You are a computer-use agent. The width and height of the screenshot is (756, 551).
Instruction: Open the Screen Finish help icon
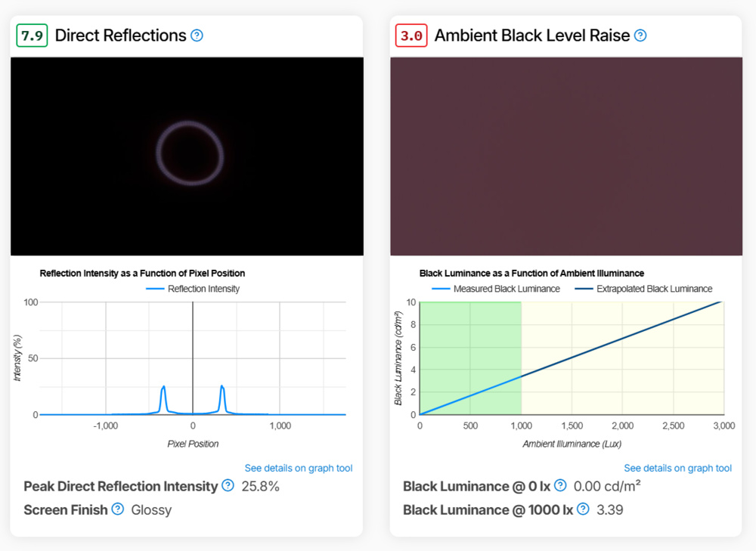(118, 509)
